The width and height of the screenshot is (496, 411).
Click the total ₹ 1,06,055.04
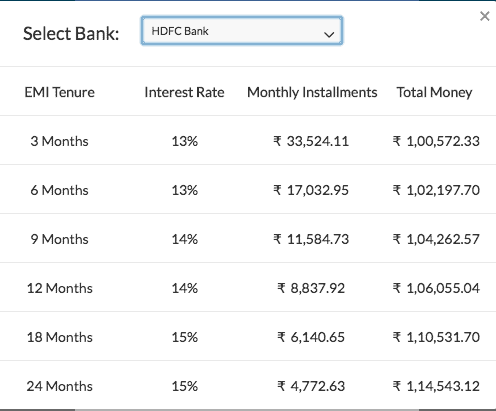coord(436,288)
